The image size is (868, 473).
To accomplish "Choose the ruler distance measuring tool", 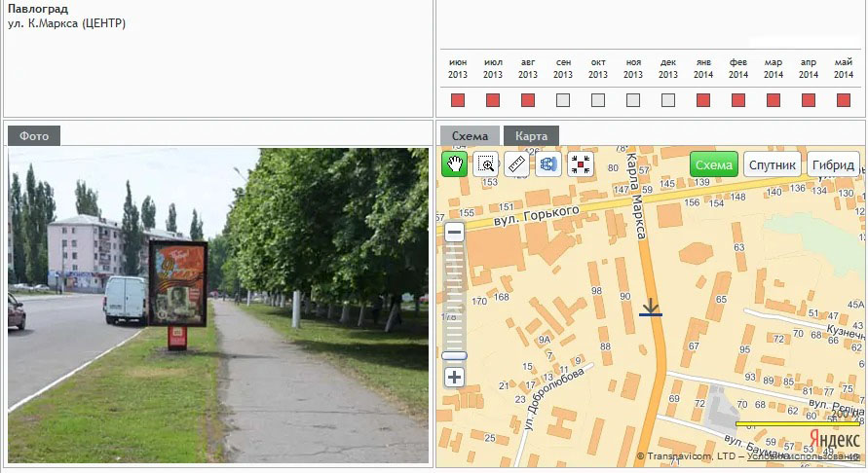I will [517, 164].
